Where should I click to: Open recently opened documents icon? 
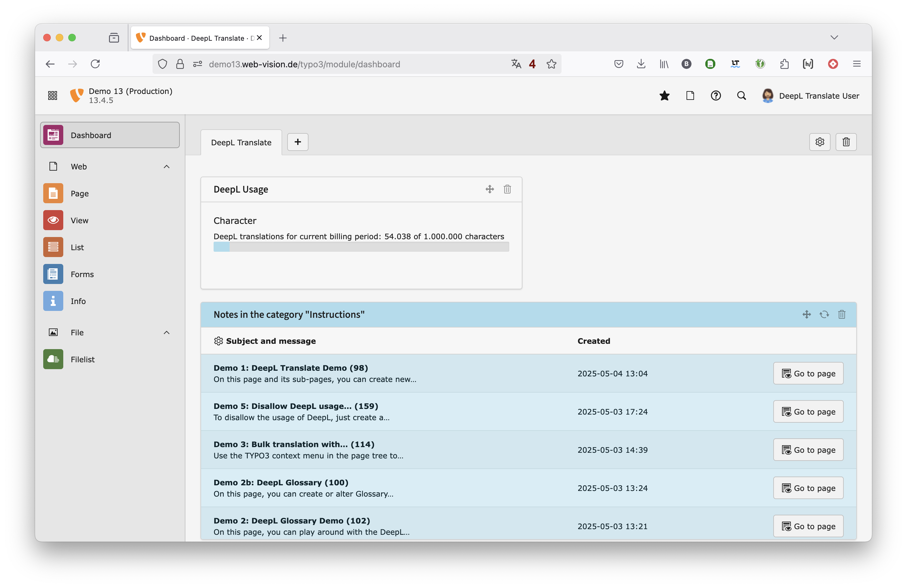690,95
